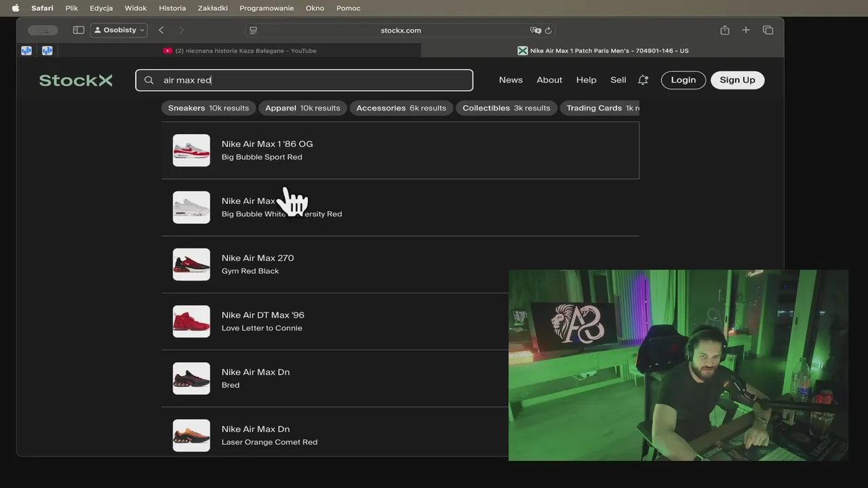Click the 'air max red' search field

coord(304,80)
